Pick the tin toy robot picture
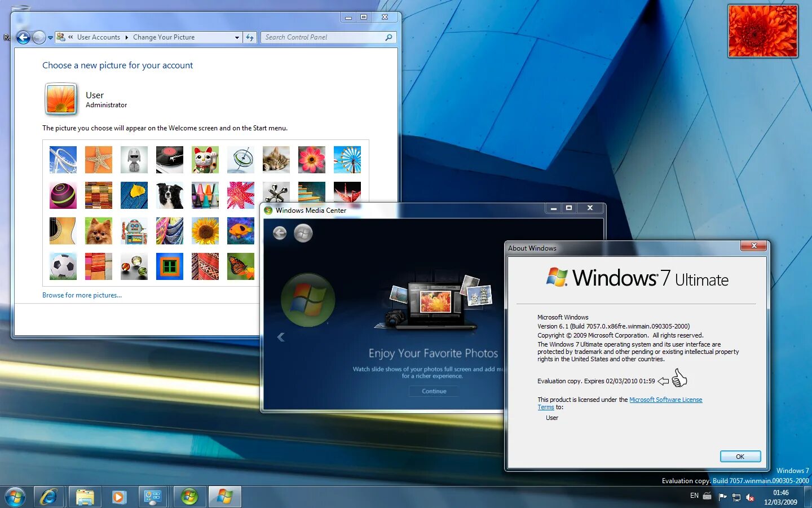 [134, 231]
